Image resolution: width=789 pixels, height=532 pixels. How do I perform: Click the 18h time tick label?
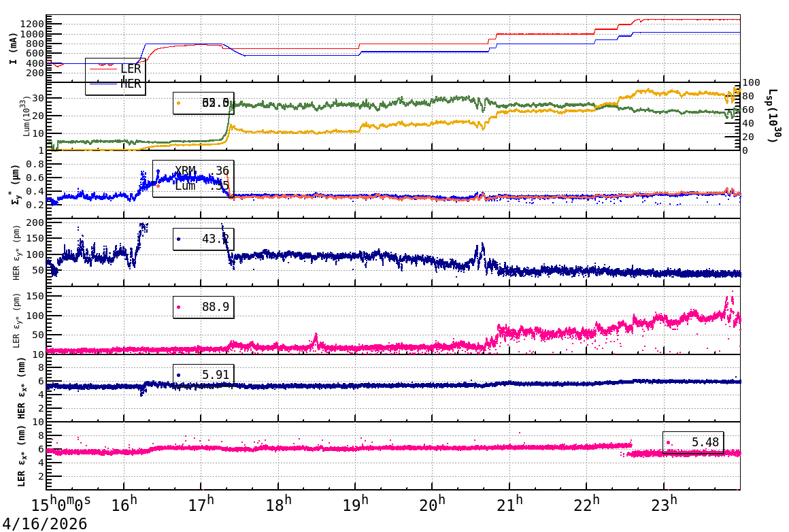278,504
